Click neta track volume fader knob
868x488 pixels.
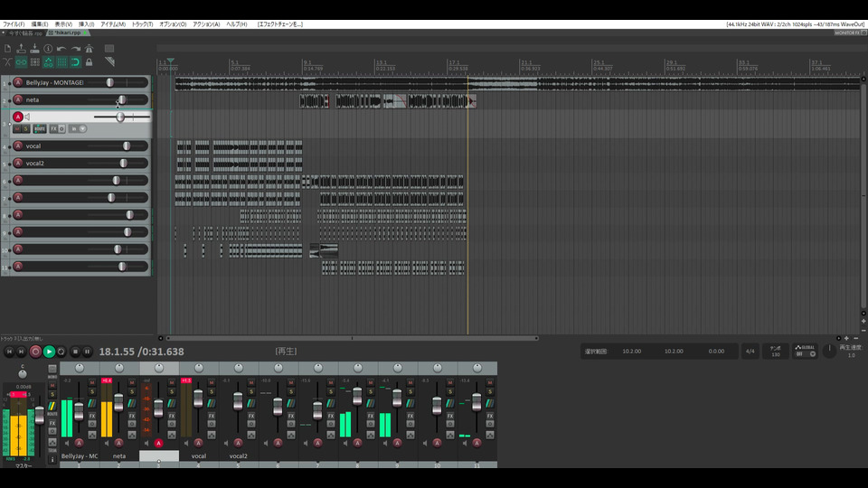(121, 99)
